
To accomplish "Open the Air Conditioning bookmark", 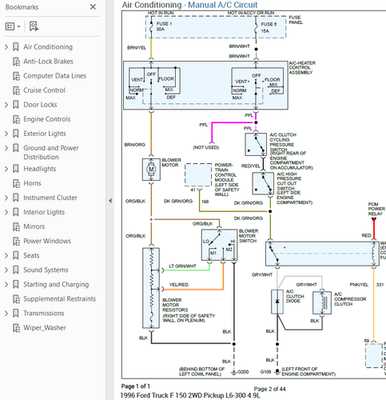I will (x=48, y=47).
